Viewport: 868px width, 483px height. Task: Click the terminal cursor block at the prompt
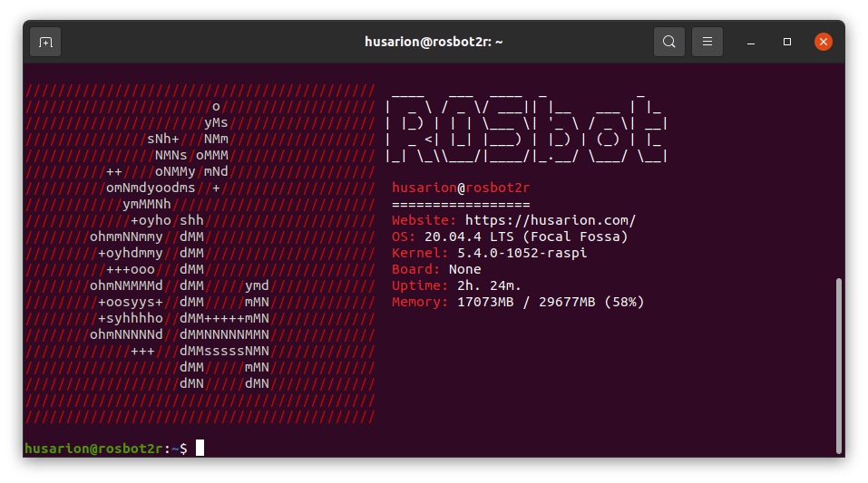pos(200,448)
